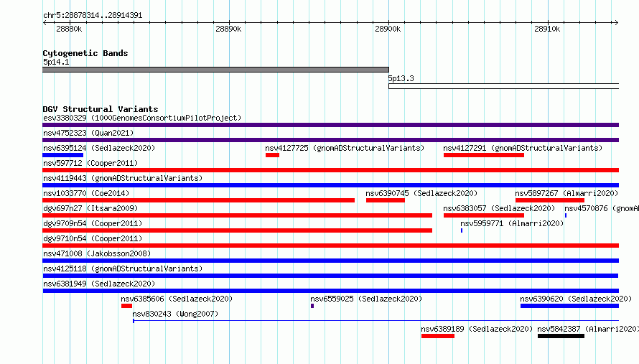Click the ruler's right end arrow
Image resolution: width=639 pixels, height=364 pixels.
click(616, 22)
